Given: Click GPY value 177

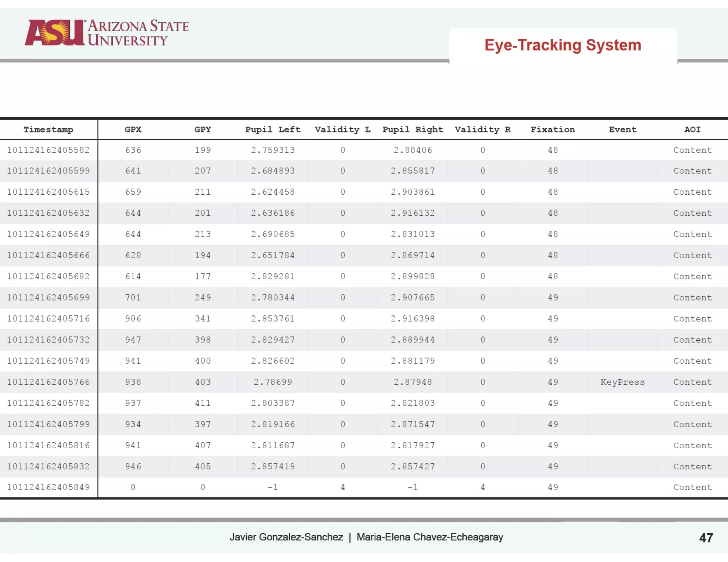Looking at the screenshot, I should [203, 276].
